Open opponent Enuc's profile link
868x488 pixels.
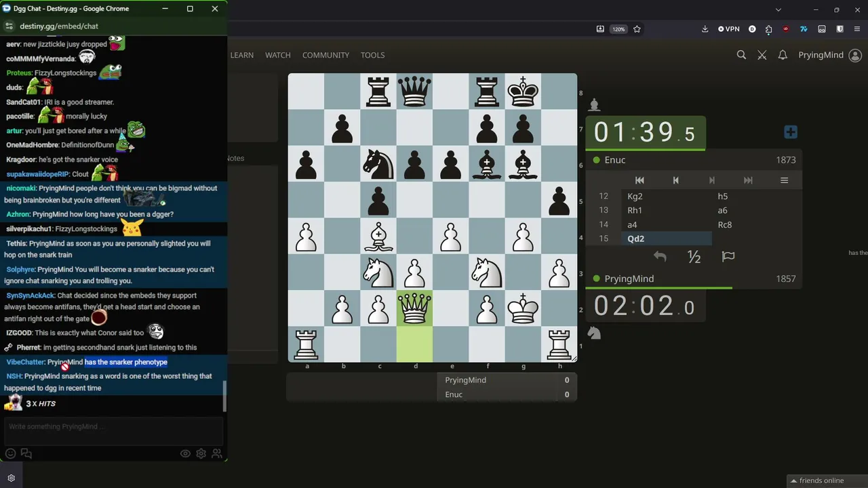pyautogui.click(x=614, y=160)
